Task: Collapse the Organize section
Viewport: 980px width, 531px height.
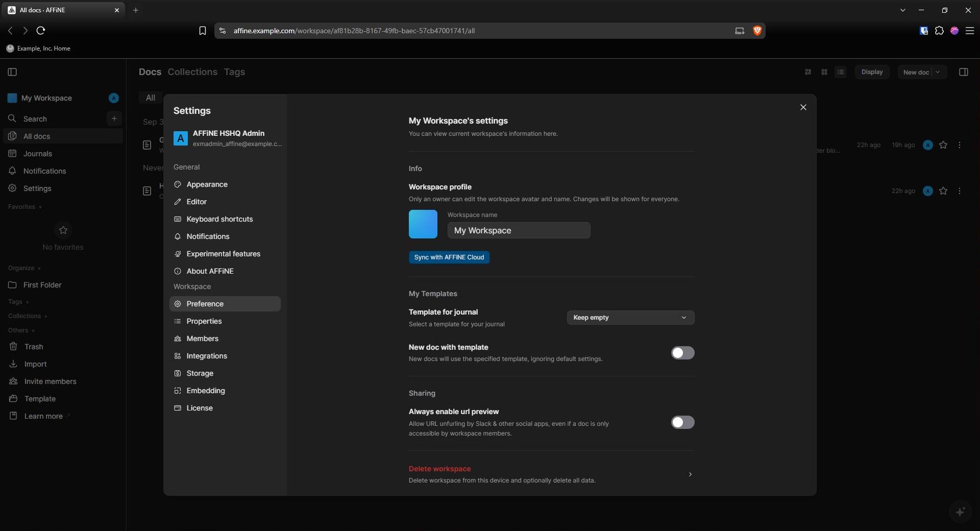Action: coord(24,268)
